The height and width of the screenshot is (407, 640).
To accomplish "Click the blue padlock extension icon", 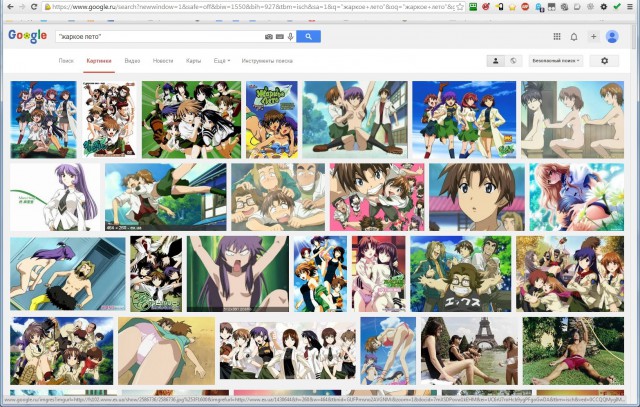I will (x=538, y=7).
